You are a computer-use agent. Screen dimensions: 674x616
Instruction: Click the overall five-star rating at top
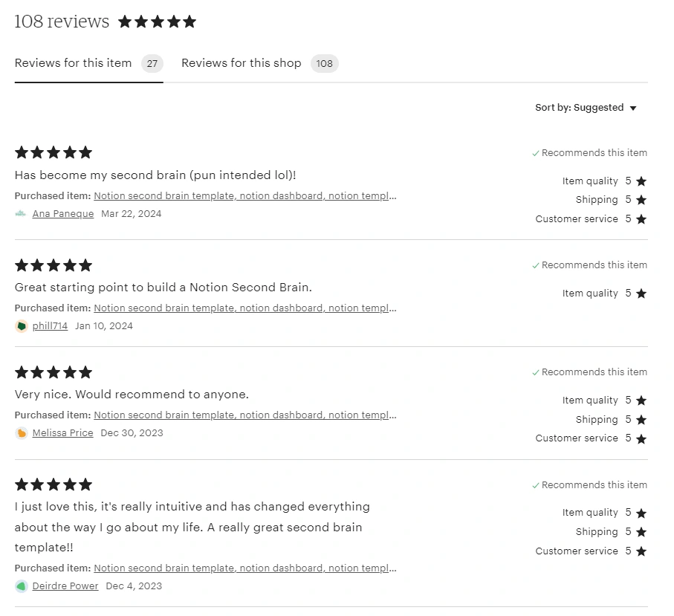tap(157, 22)
